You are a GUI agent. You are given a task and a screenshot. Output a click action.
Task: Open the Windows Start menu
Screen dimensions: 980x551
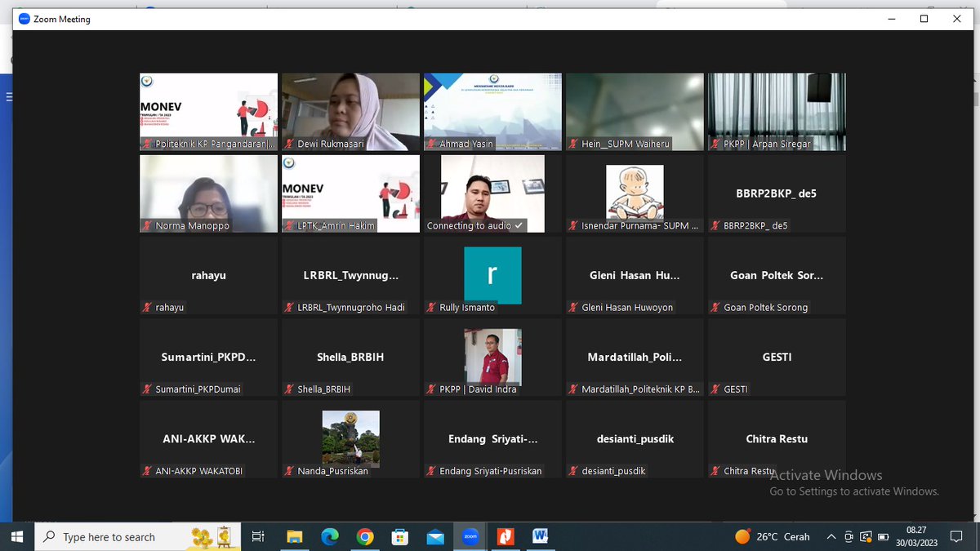coord(16,536)
